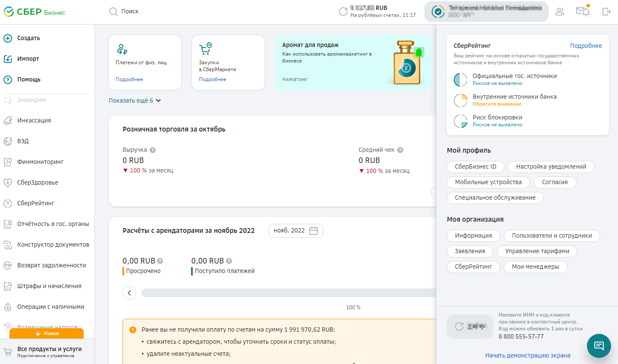Click help icon beside Средний чек

point(400,150)
